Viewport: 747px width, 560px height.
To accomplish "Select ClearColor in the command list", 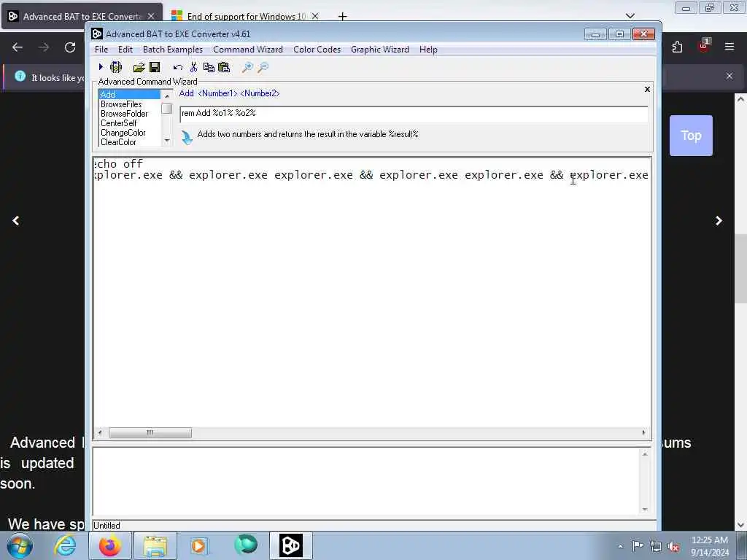I will tap(129, 142).
